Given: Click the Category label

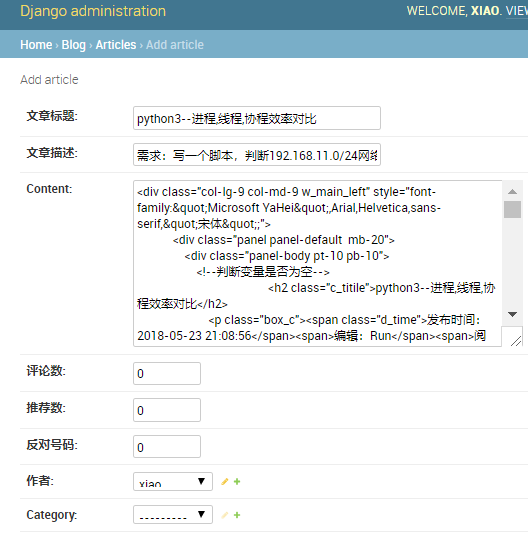Looking at the screenshot, I should click(x=51, y=515).
